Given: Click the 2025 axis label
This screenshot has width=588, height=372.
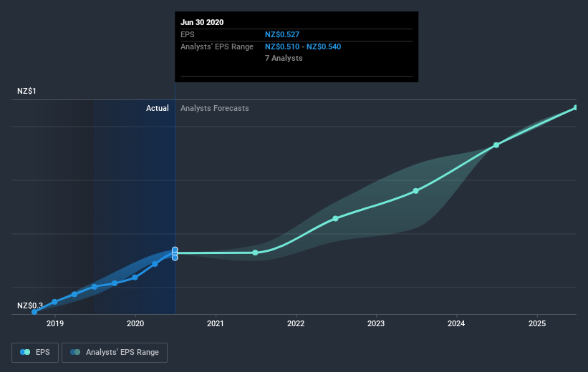Looking at the screenshot, I should (537, 323).
